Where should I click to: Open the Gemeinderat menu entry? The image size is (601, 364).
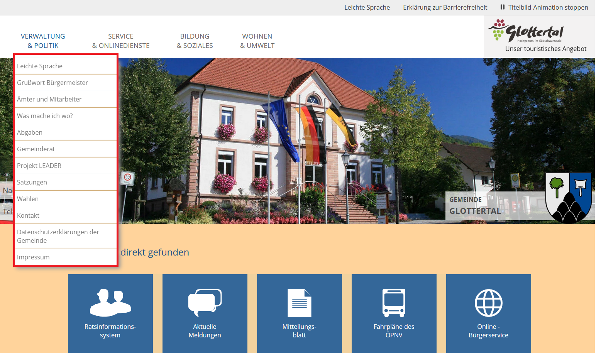36,149
